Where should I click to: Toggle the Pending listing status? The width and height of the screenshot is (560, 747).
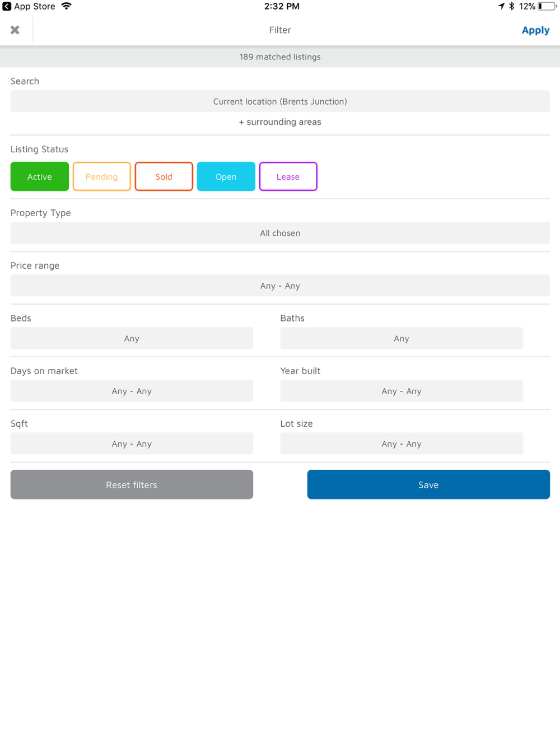pos(102,176)
